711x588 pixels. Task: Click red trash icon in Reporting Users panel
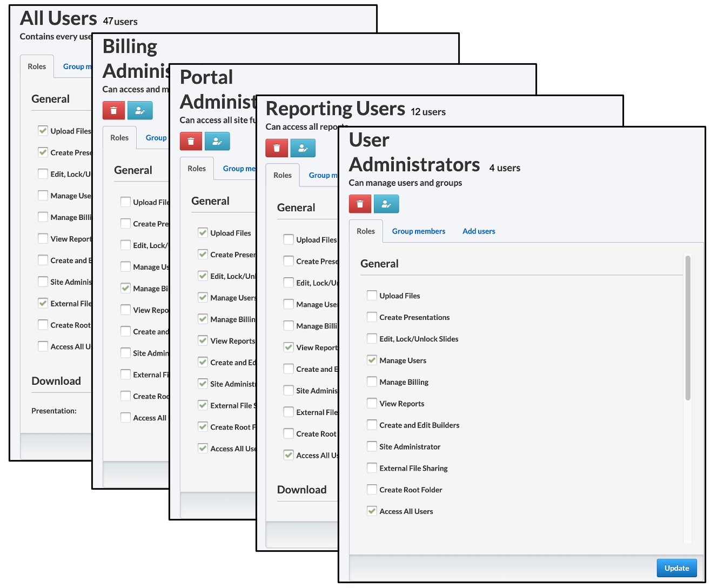click(x=277, y=148)
